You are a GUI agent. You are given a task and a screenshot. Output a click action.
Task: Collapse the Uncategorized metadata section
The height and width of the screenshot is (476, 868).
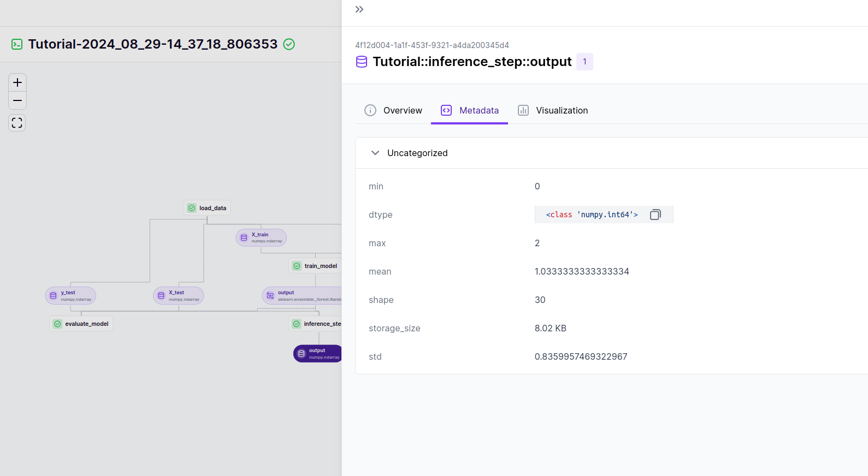[x=375, y=153]
